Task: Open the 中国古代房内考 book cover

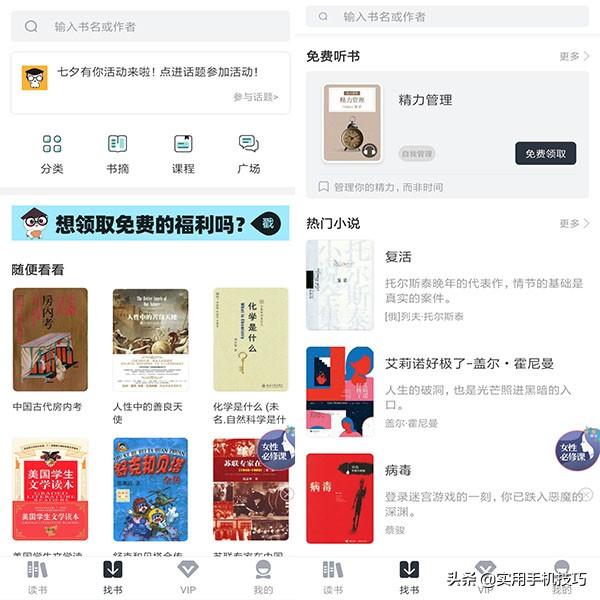Action: 50,339
